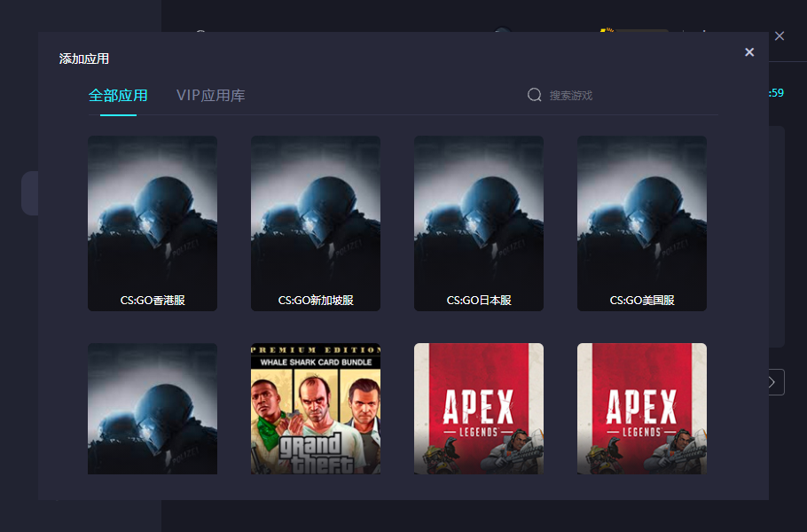Close the background window behind the dialog
The width and height of the screenshot is (807, 532).
tap(780, 36)
